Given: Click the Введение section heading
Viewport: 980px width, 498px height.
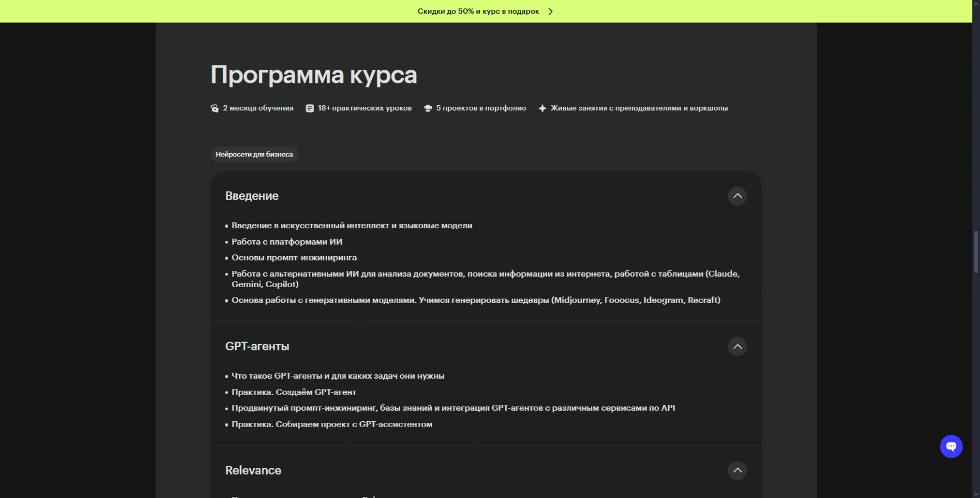Looking at the screenshot, I should pyautogui.click(x=252, y=196).
